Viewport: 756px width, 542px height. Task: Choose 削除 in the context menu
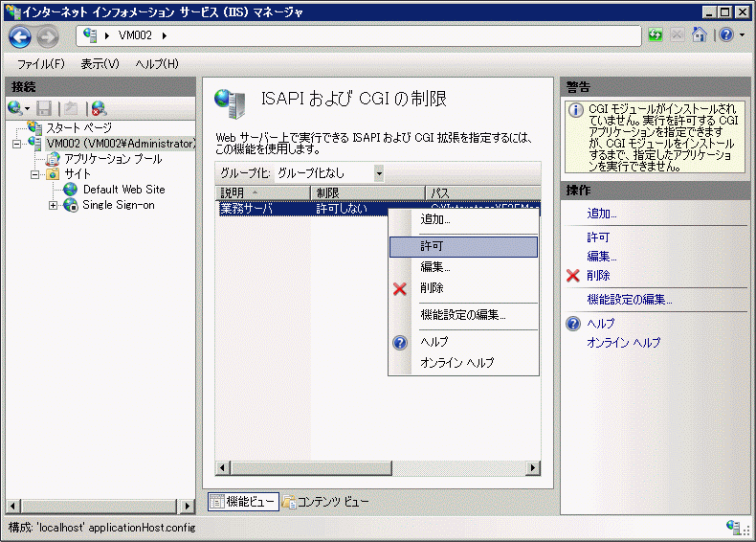[463, 288]
